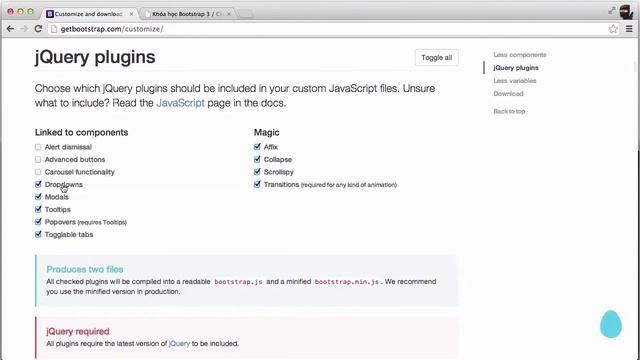Uncheck the Affix checkbox

click(257, 147)
